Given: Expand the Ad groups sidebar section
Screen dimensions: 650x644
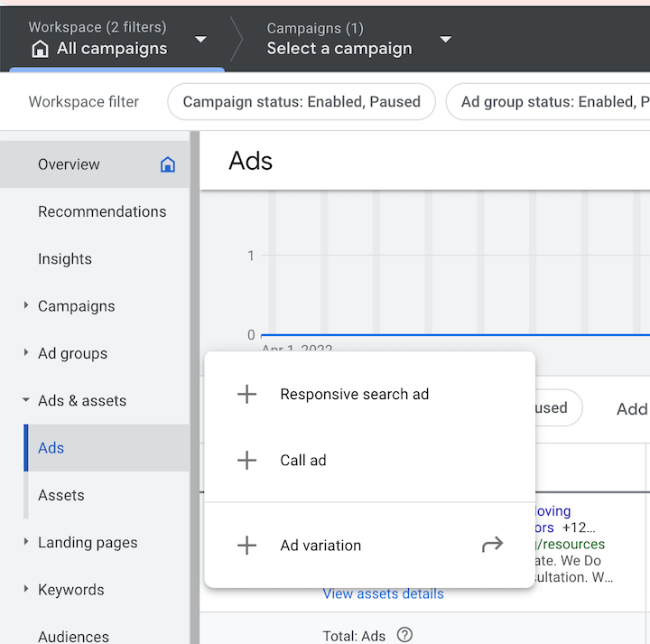Looking at the screenshot, I should pos(26,353).
